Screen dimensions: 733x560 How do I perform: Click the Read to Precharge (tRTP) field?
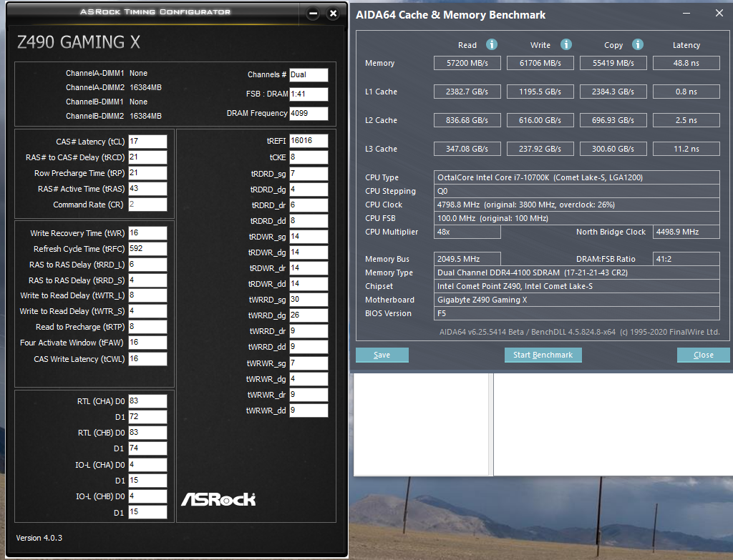(x=147, y=327)
